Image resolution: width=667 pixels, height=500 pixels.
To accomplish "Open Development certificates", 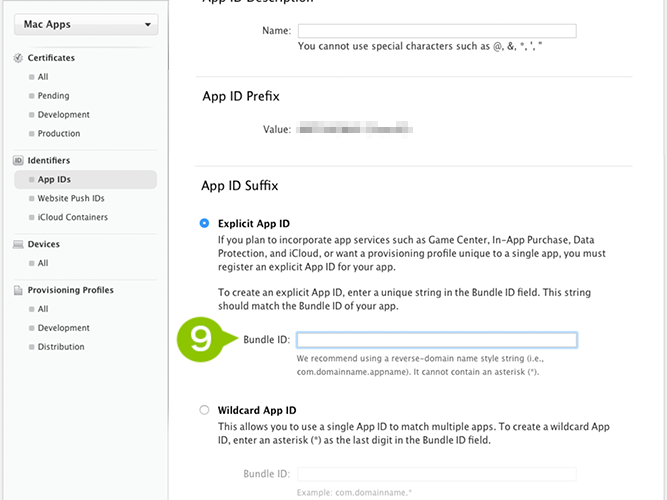I will tap(63, 114).
